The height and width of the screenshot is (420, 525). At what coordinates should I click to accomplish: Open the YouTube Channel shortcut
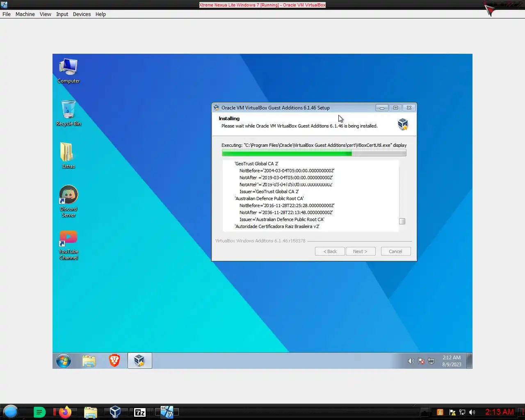coord(68,245)
